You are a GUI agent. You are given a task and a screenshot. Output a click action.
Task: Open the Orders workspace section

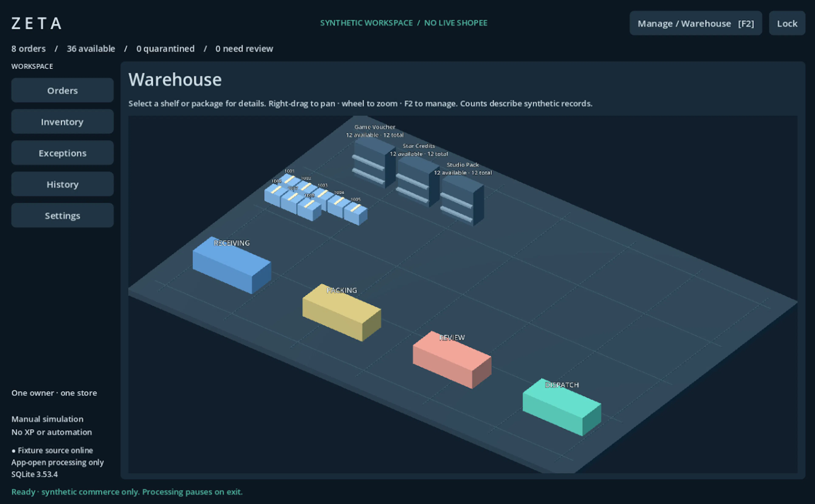tap(62, 90)
